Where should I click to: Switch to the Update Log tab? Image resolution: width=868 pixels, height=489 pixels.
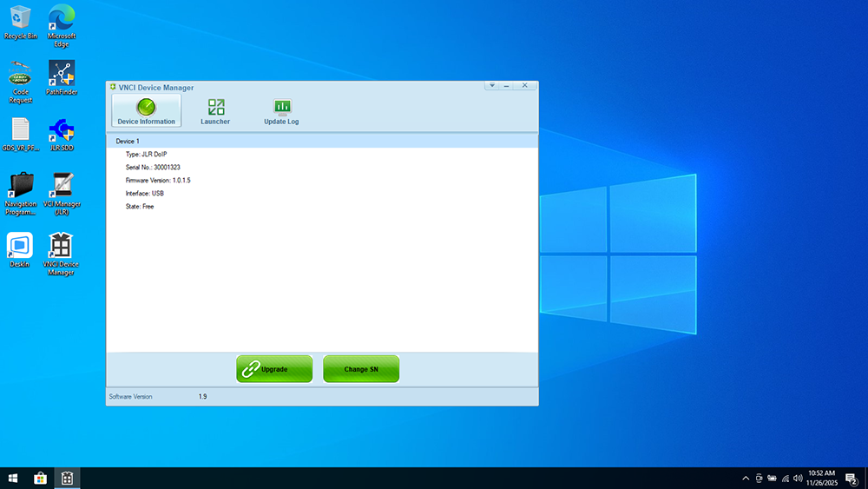click(x=281, y=111)
